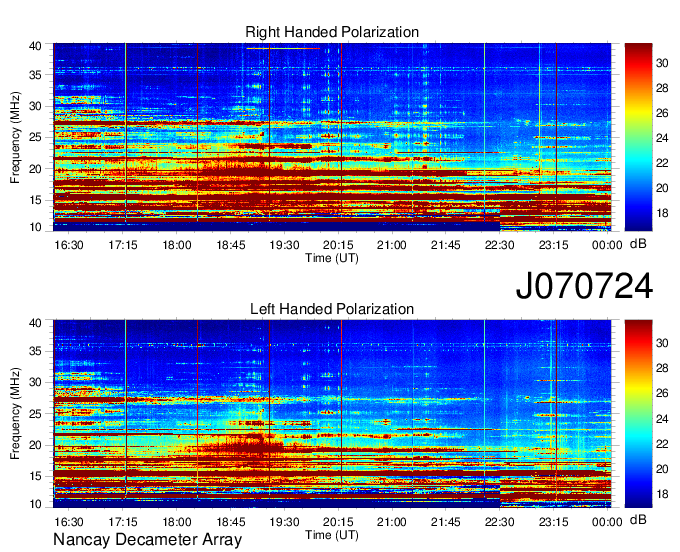This screenshot has height=552, width=680.
Task: Click the 24 dB tick on upper color bar
Action: pyautogui.click(x=662, y=138)
